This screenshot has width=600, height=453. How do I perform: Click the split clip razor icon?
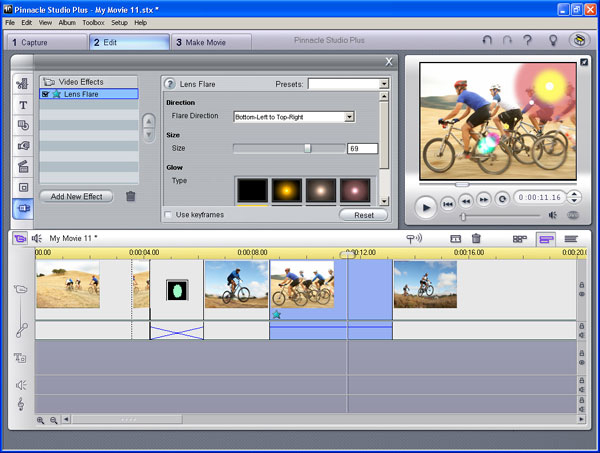455,239
